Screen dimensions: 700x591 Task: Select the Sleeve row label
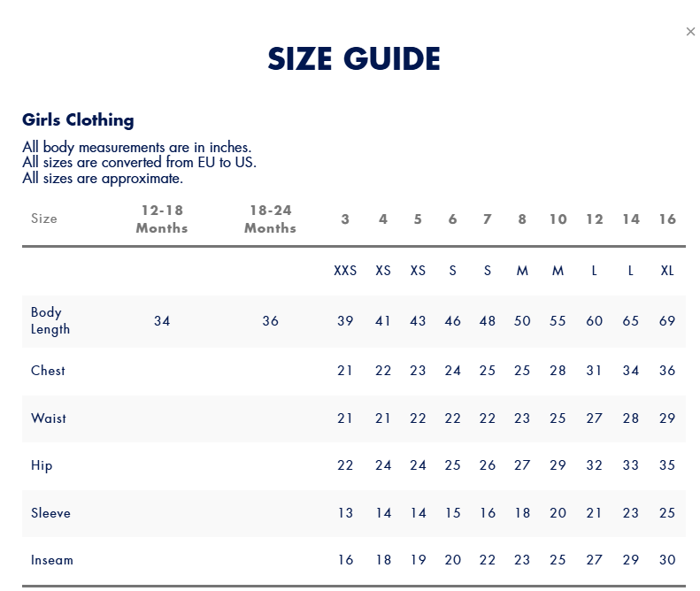pyautogui.click(x=50, y=513)
